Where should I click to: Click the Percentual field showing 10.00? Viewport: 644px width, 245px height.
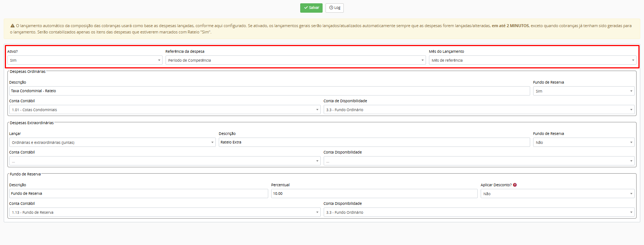coord(374,194)
